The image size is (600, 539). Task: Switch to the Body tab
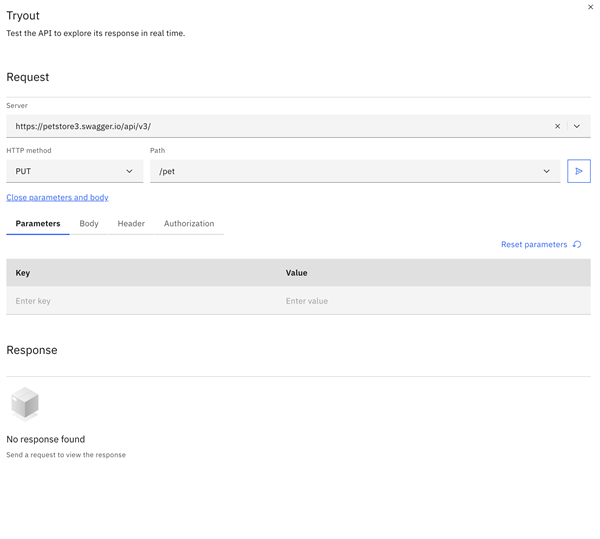coord(89,224)
